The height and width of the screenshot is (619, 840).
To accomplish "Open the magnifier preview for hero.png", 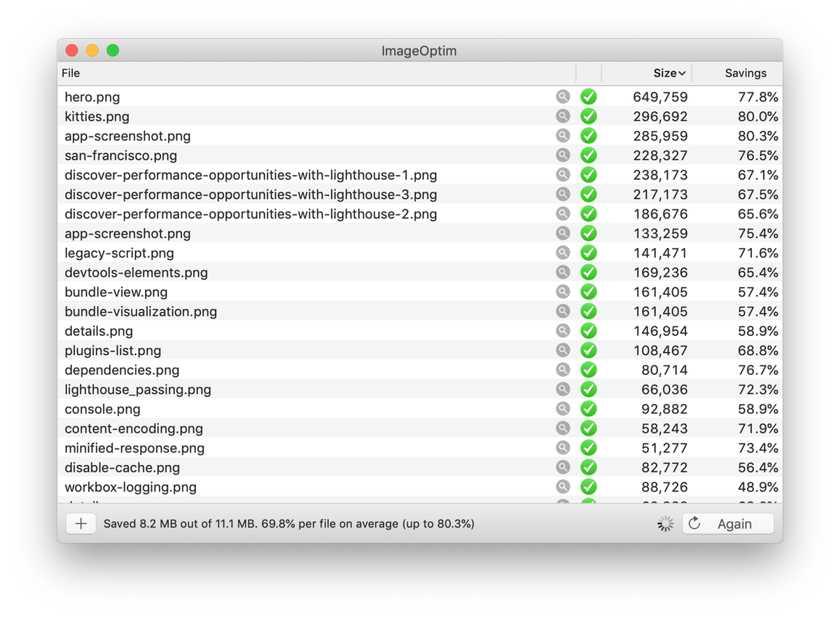I will tap(563, 97).
